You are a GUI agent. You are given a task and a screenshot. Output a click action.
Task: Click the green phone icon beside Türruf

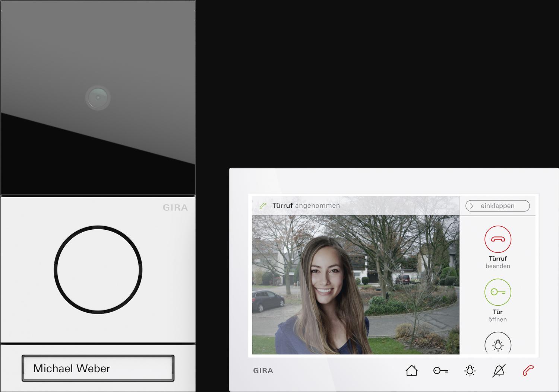click(263, 206)
